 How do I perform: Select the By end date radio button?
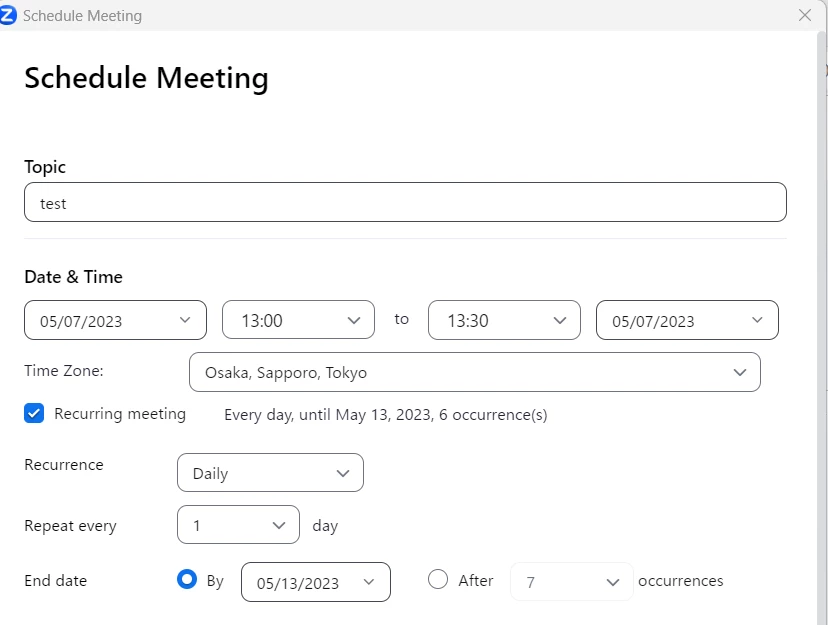coord(186,580)
